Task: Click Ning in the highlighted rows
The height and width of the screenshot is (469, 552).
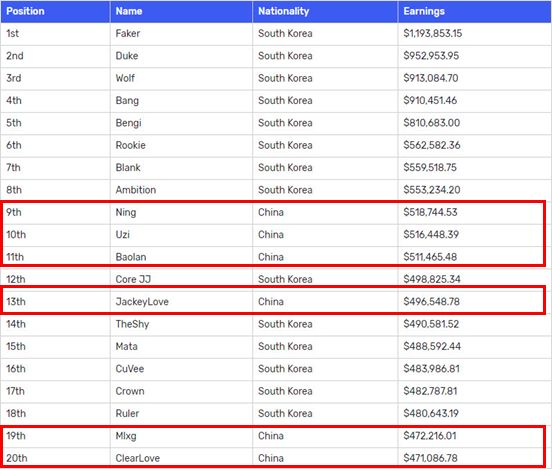Action: 126,212
